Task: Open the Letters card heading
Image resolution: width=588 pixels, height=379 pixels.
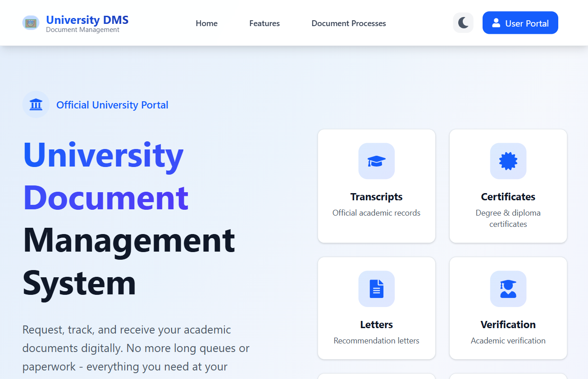Action: 376,325
